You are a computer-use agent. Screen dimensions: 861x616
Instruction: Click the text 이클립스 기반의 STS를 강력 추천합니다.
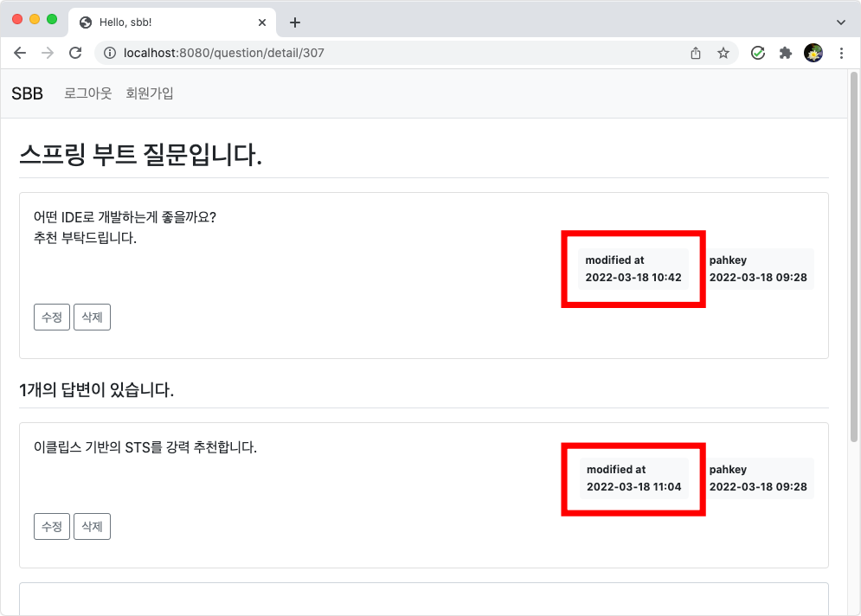point(145,447)
